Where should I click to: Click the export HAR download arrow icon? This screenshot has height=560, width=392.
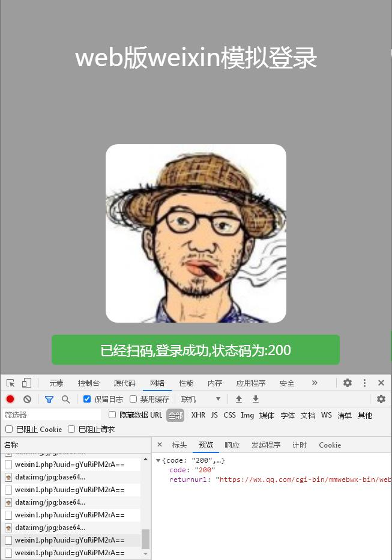tap(256, 399)
